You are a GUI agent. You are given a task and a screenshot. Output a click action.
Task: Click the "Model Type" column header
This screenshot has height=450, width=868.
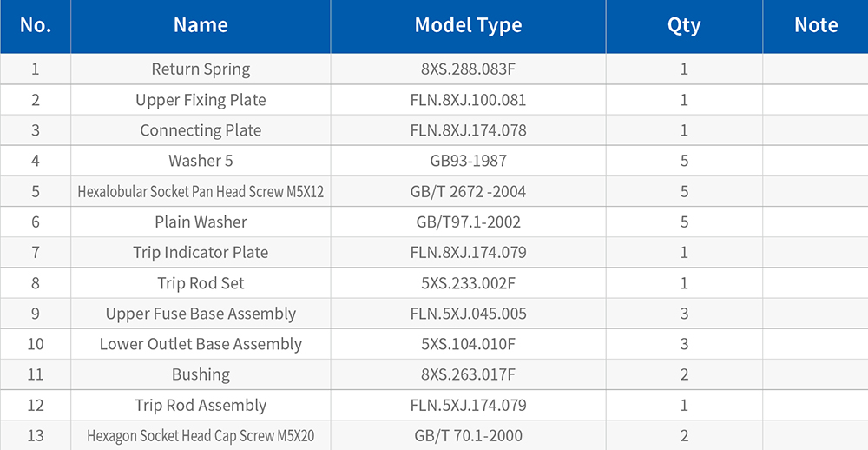468,25
